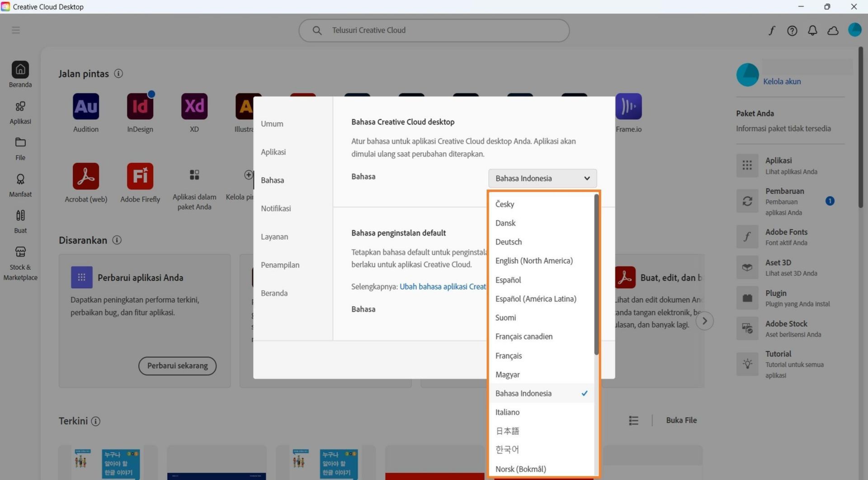
Task: Click info icon next to Jalan pintas
Action: click(x=118, y=73)
